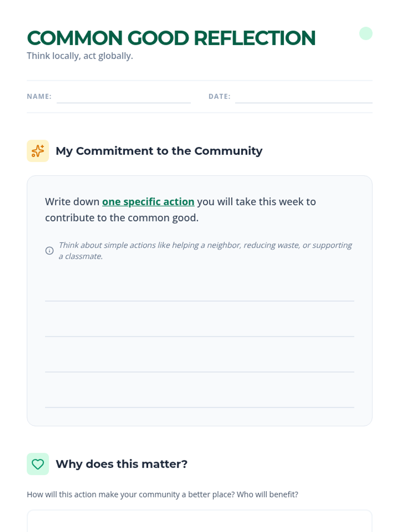
Task: Click the green heart icon
Action: (38, 464)
